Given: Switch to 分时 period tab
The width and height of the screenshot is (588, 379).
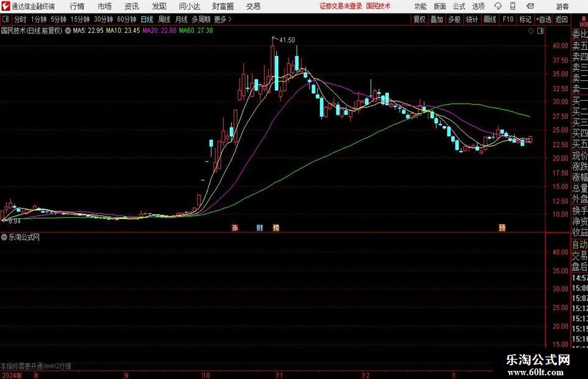Looking at the screenshot, I should 21,19.
